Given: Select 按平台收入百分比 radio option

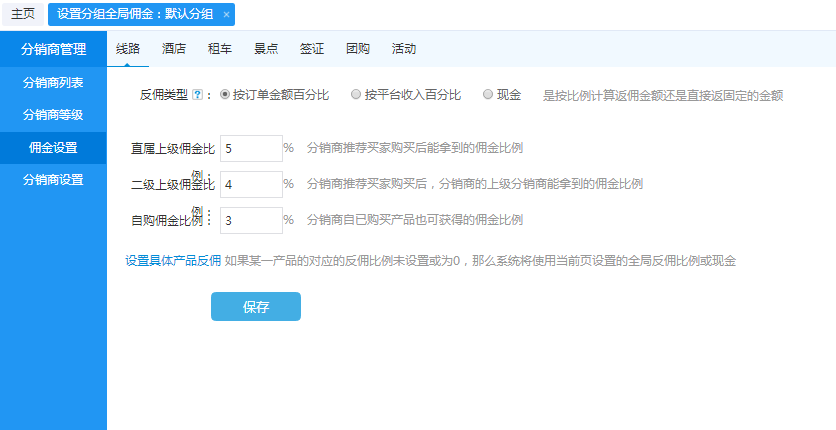Looking at the screenshot, I should pyautogui.click(x=356, y=95).
